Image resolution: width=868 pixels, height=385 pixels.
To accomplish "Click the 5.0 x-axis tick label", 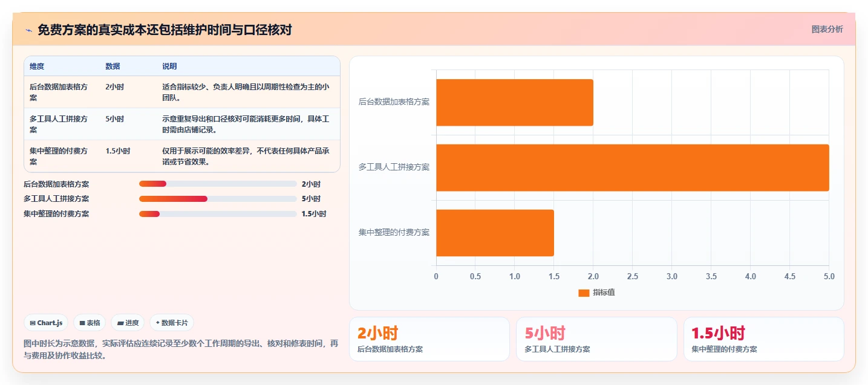I will coord(829,276).
